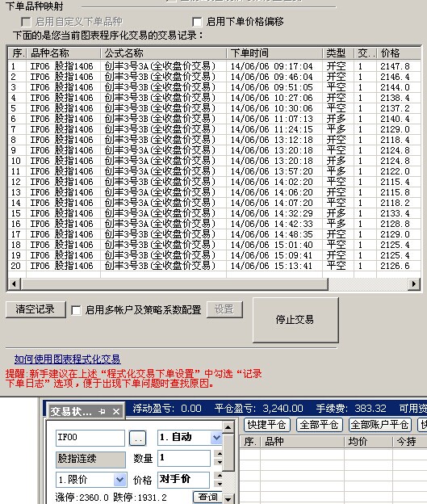Click the 均价 column header in positions table
The height and width of the screenshot is (504, 427).
point(368,442)
